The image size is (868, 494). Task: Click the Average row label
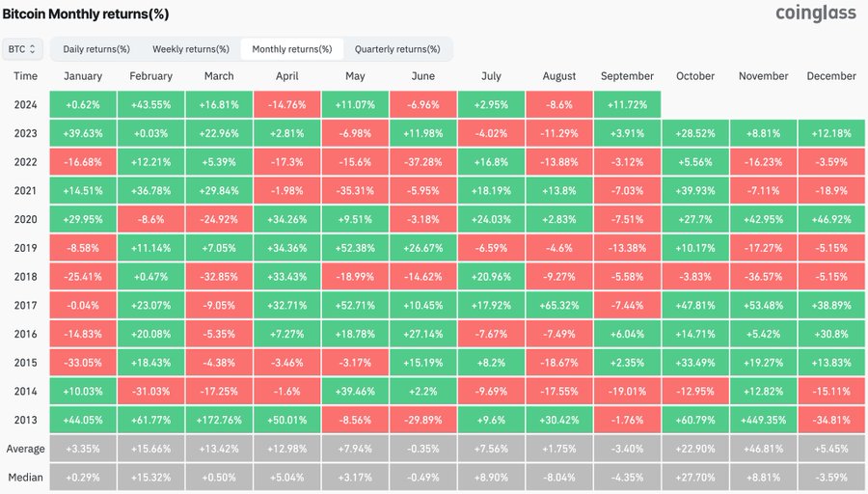26,450
